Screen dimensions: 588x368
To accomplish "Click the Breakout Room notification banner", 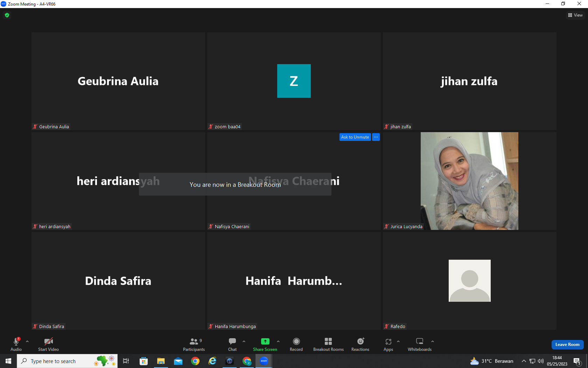I will click(x=235, y=184).
